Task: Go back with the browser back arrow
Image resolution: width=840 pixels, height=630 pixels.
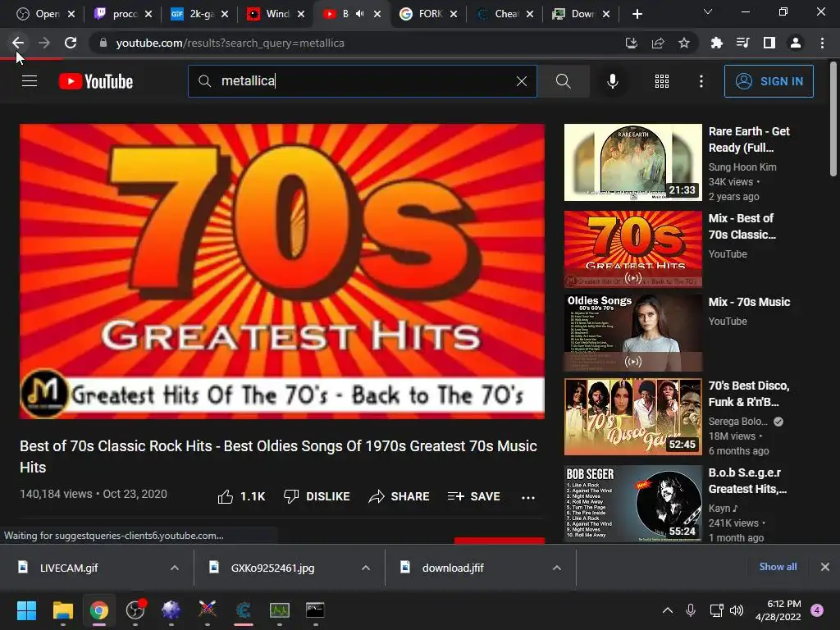Action: pyautogui.click(x=18, y=43)
